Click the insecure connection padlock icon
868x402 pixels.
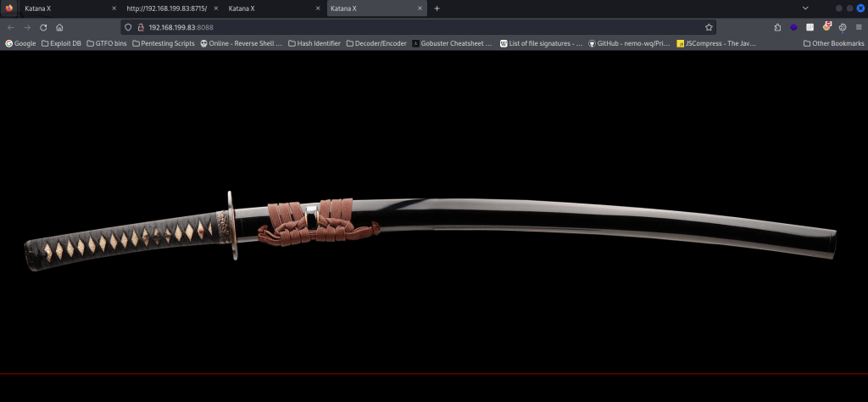click(x=141, y=27)
